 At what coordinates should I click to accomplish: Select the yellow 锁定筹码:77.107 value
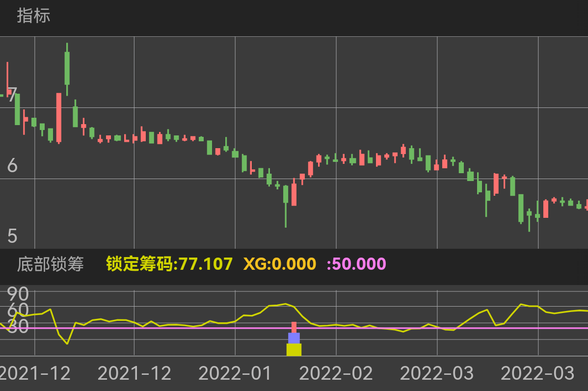click(x=169, y=265)
